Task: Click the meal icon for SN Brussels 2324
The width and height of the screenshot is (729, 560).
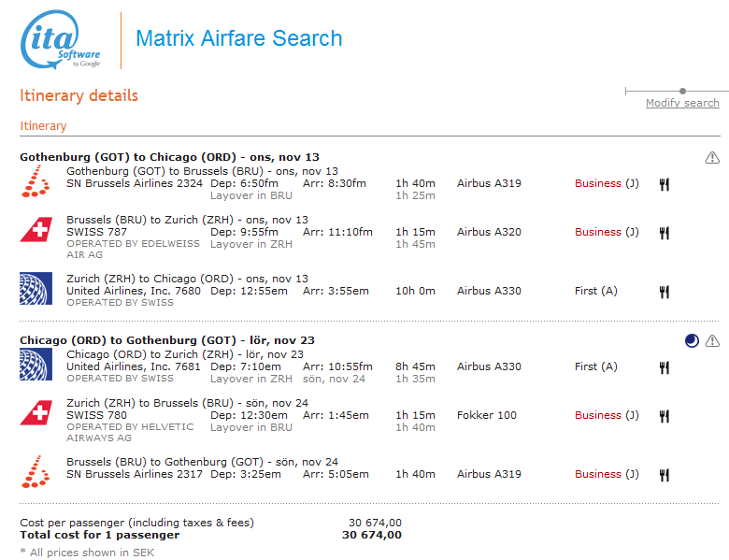Action: [x=665, y=184]
